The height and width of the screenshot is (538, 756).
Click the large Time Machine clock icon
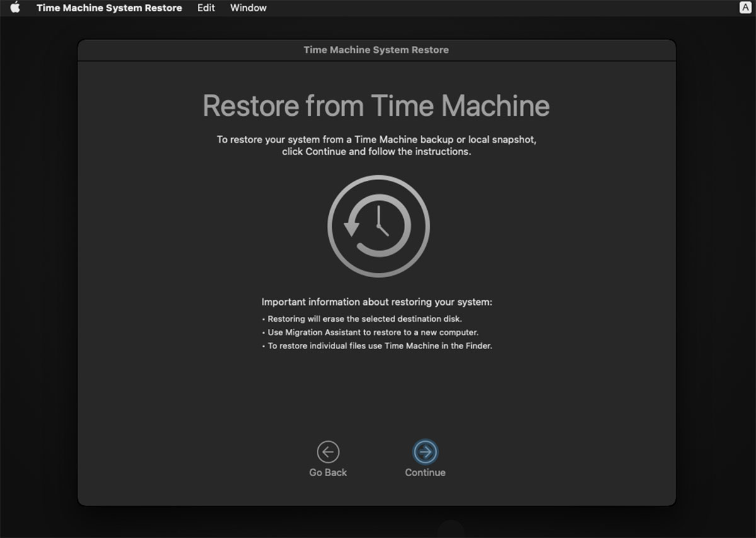click(378, 226)
